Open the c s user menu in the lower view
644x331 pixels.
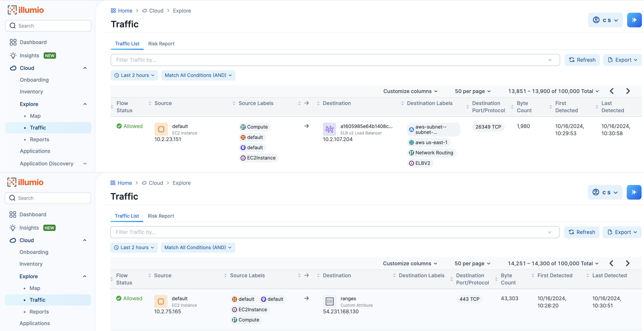[605, 192]
